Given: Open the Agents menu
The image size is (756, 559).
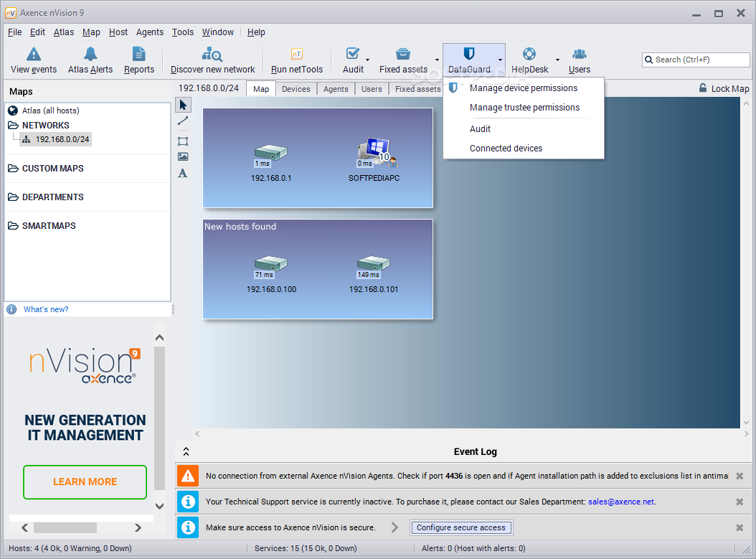Looking at the screenshot, I should (149, 32).
